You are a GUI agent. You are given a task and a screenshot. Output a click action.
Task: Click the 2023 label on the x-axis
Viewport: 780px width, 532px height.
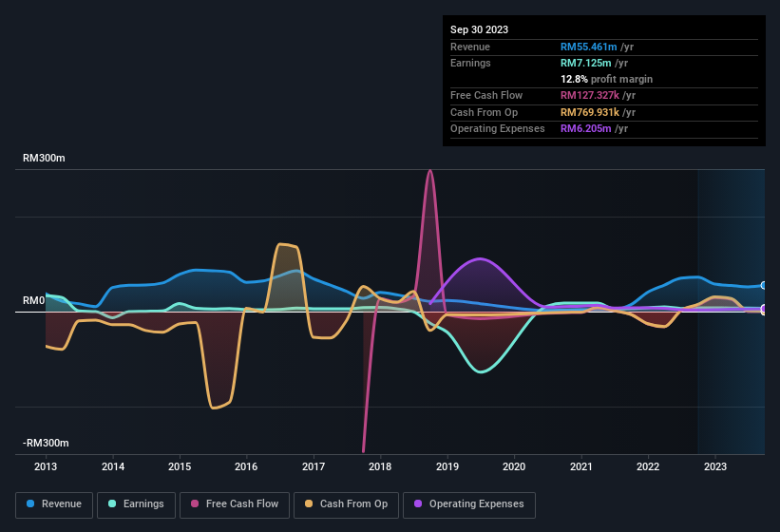(715, 466)
